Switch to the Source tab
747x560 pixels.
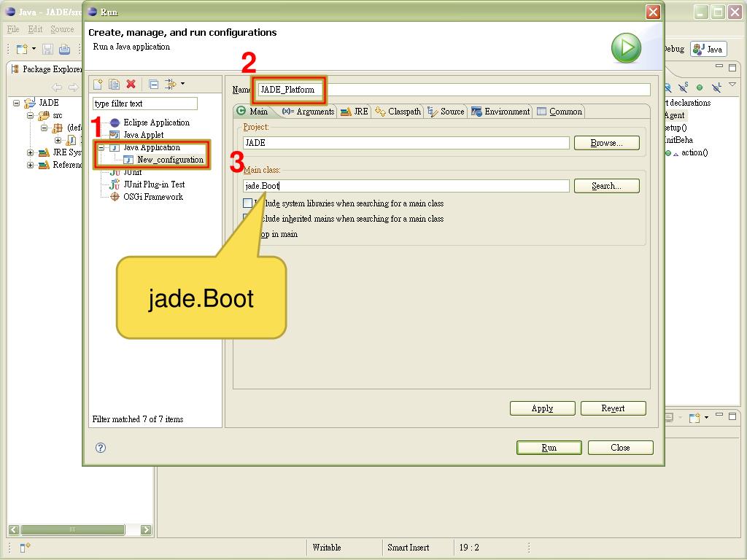(446, 112)
